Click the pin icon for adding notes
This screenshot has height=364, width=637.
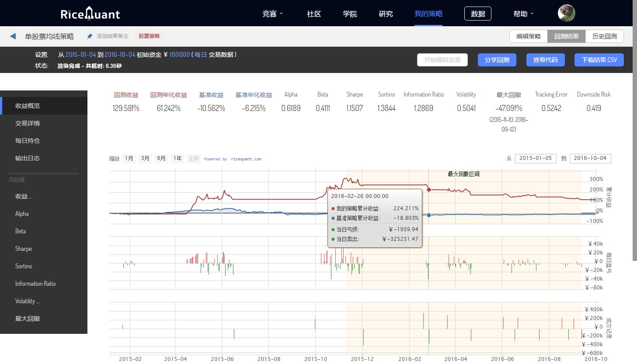coord(90,36)
